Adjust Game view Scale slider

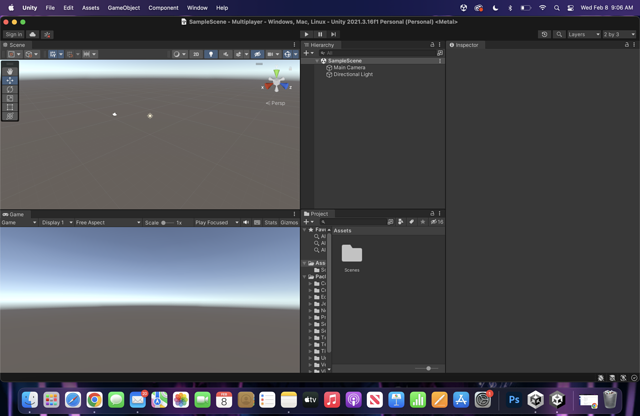point(167,222)
